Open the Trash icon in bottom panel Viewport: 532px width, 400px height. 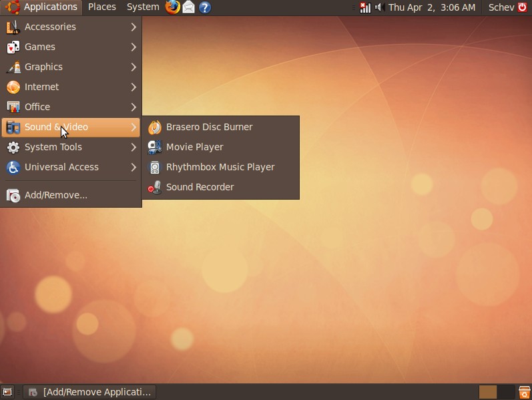pyautogui.click(x=524, y=392)
